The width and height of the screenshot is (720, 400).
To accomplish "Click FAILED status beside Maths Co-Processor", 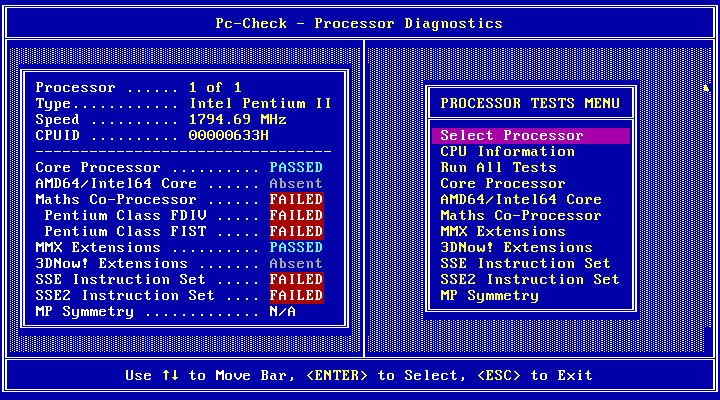I will (x=297, y=200).
